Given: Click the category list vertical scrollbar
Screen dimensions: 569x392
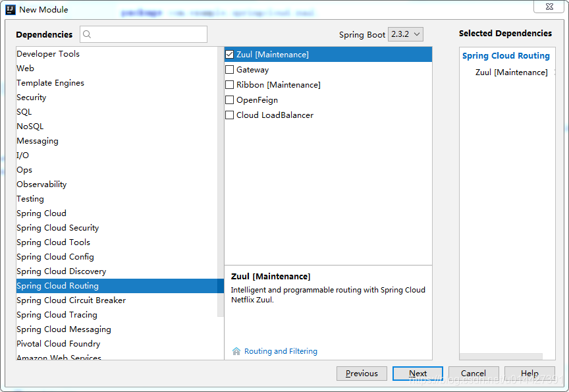Looking at the screenshot, I should tap(221, 181).
